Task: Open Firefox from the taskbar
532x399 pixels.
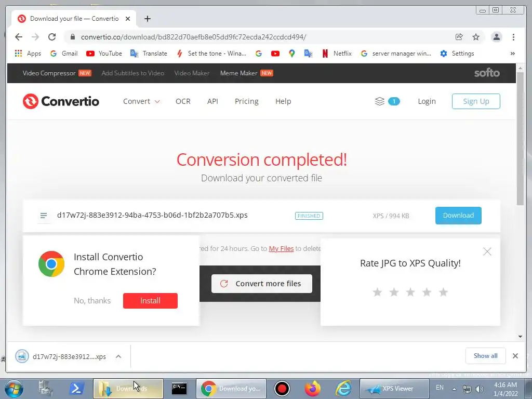Action: coord(312,389)
